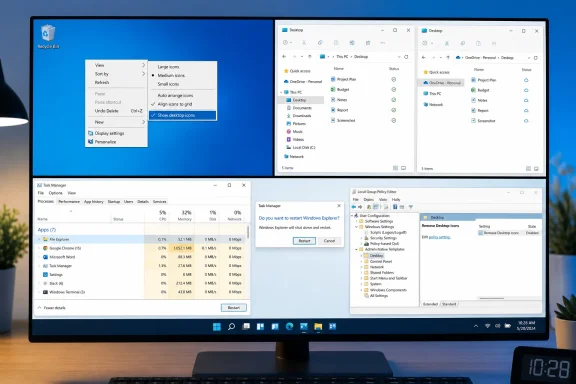The height and width of the screenshot is (384, 576).
Task: Click cloud status icon beside Budget in OneDrive window
Action: (x=526, y=90)
